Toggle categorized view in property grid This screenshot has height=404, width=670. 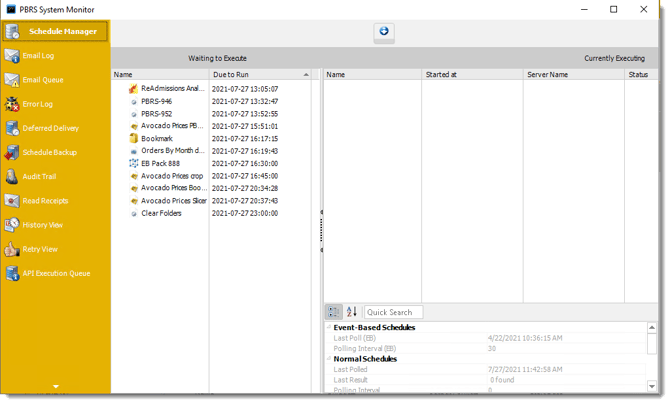[334, 312]
